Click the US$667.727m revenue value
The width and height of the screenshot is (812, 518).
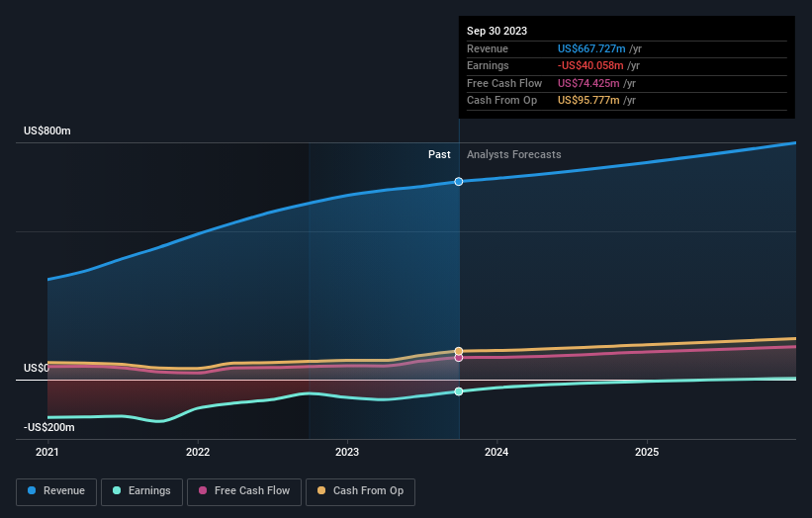tap(591, 48)
